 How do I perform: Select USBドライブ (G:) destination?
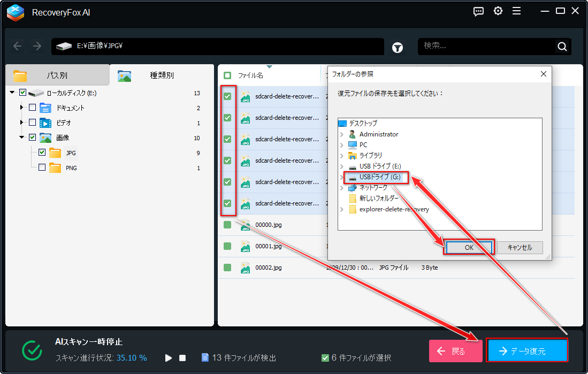[380, 177]
